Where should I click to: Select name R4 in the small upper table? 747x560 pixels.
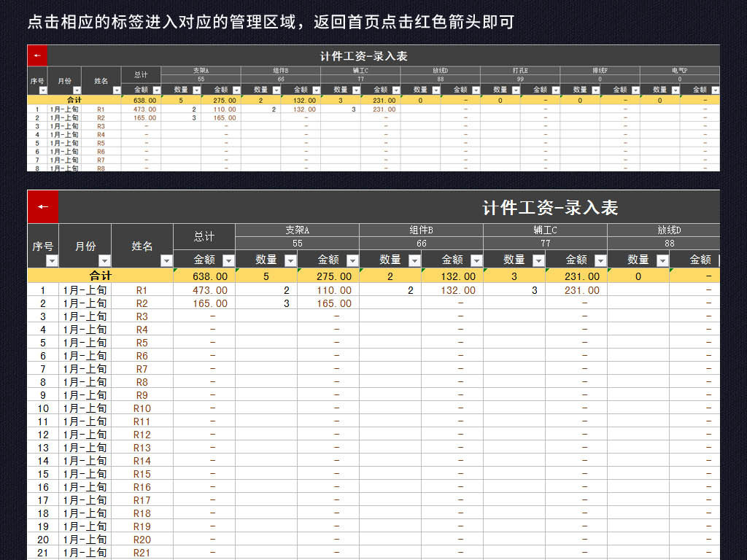(x=101, y=135)
